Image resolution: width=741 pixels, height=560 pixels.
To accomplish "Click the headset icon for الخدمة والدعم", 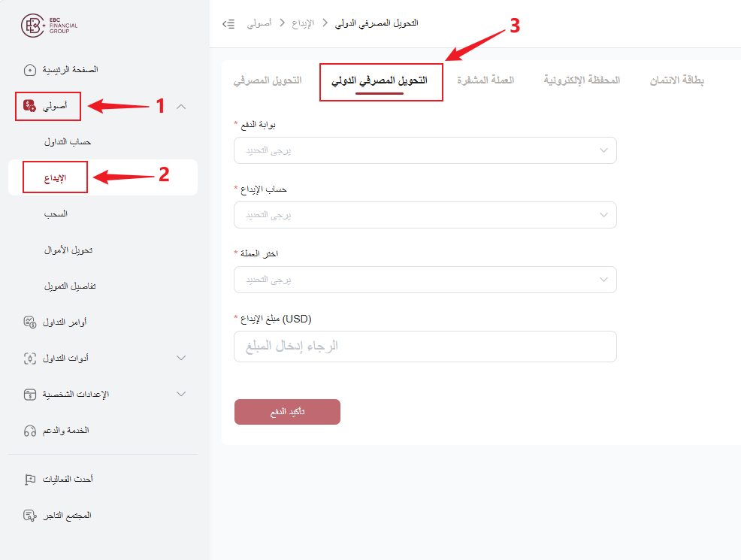I will click(30, 431).
